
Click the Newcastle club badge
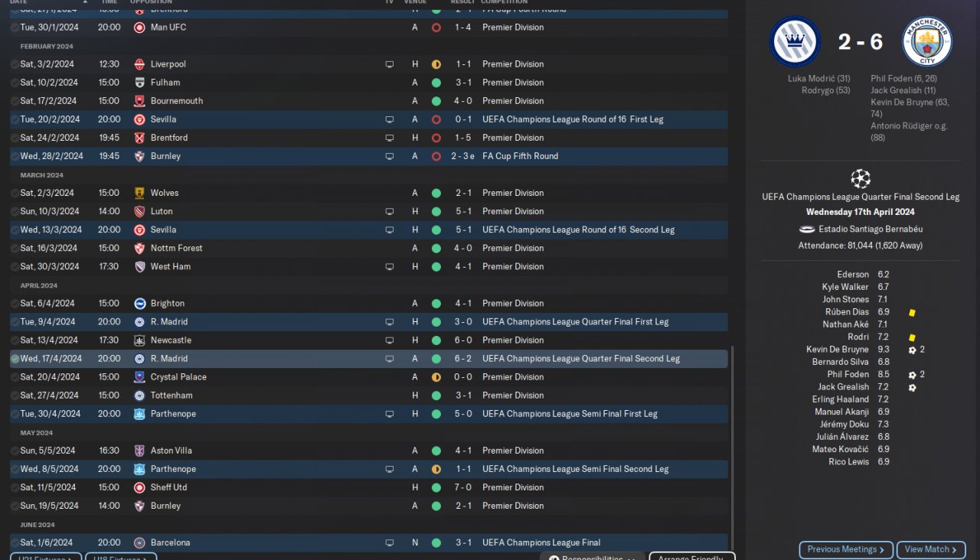click(139, 340)
